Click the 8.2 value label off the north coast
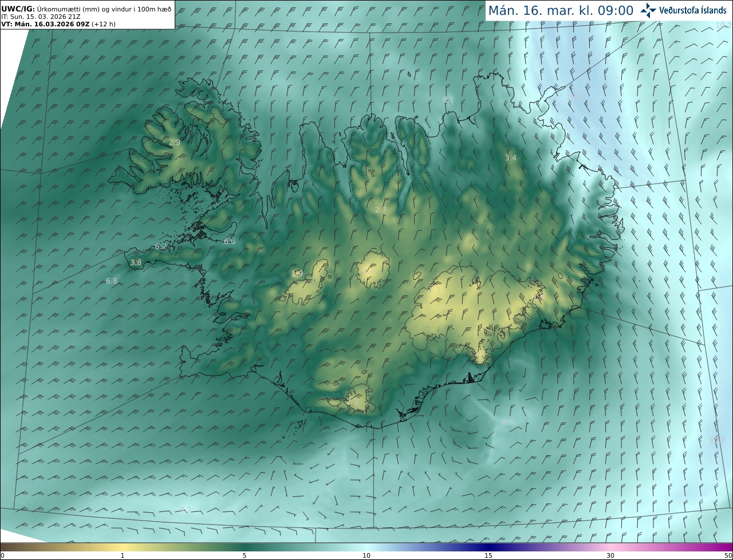 point(448,100)
